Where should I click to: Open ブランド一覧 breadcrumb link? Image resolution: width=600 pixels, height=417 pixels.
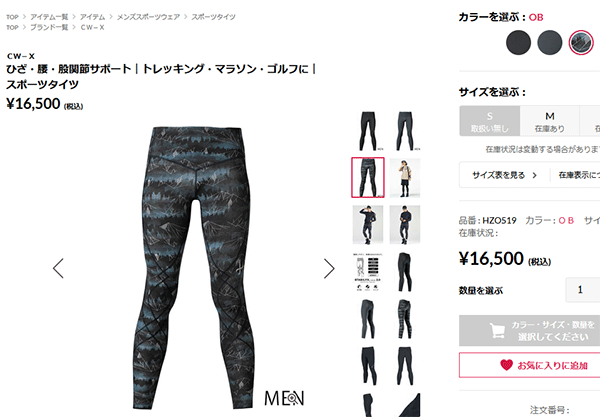49,27
